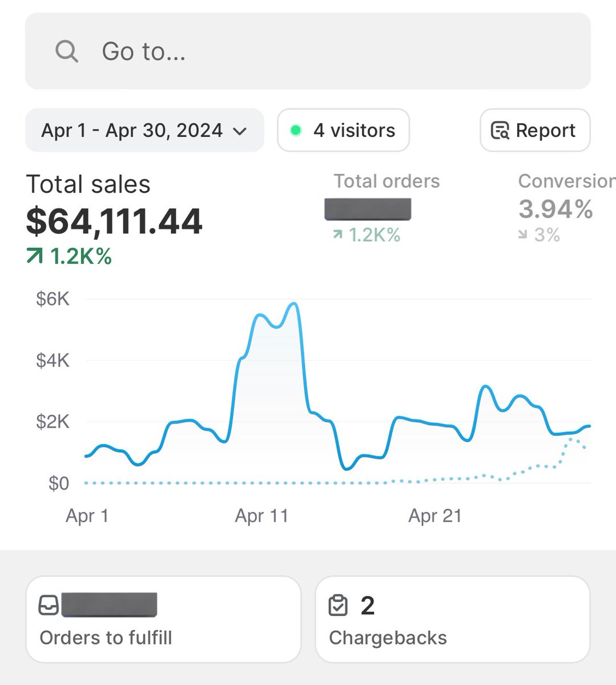Screen dimensions: 616x685
Task: Click the Apr 11 axis label
Action: tap(261, 515)
